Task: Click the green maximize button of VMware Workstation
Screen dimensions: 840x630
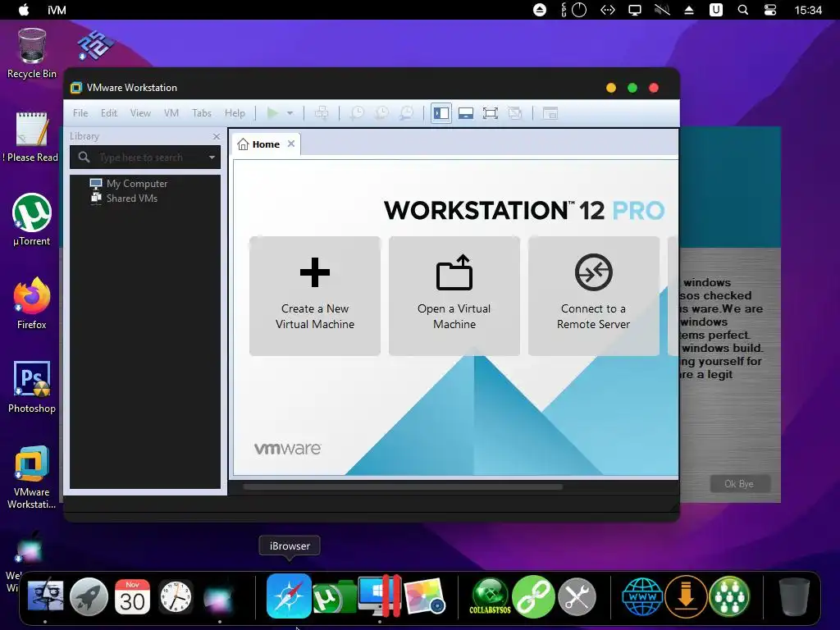Action: tap(632, 88)
